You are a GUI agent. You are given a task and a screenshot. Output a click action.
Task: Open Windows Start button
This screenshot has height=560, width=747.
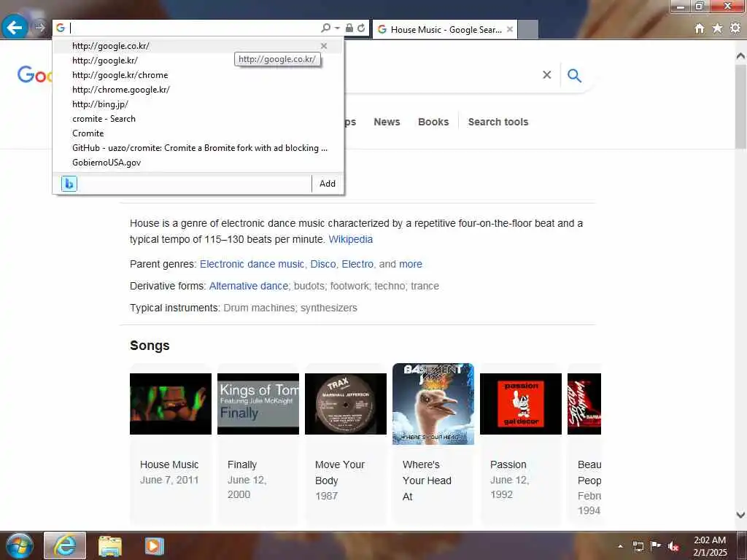[x=20, y=545]
